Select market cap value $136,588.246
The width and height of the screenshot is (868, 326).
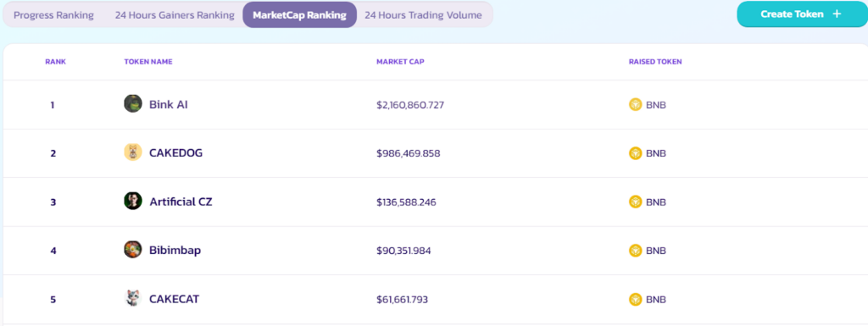(x=406, y=202)
